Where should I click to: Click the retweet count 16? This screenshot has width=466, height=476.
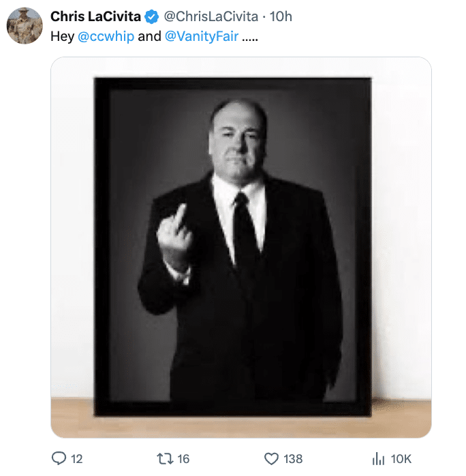point(183,459)
